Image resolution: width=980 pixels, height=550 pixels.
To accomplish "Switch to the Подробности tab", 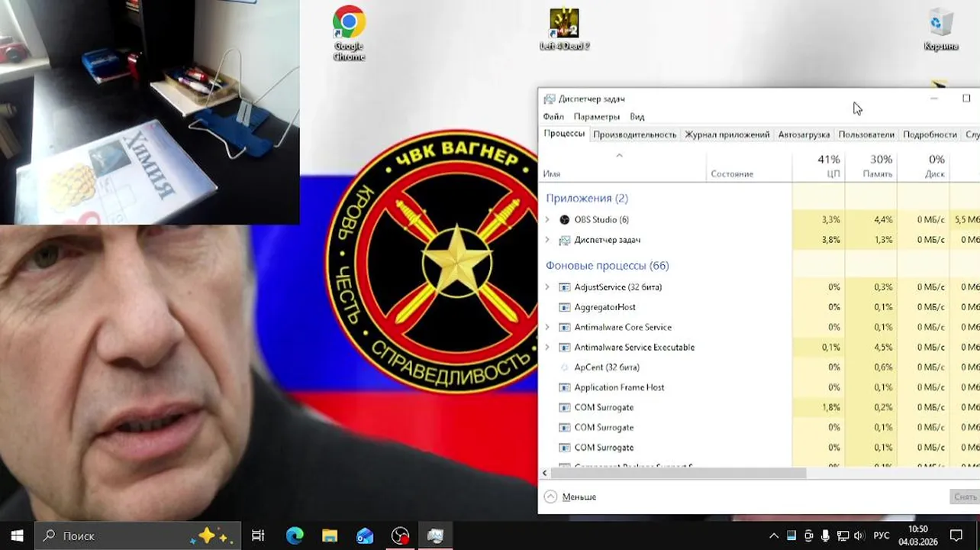I will (x=930, y=134).
